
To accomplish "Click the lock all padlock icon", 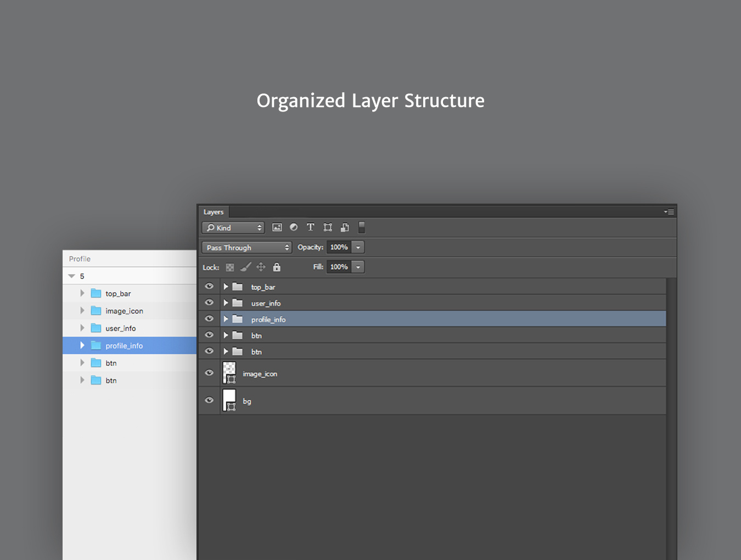I will point(277,267).
